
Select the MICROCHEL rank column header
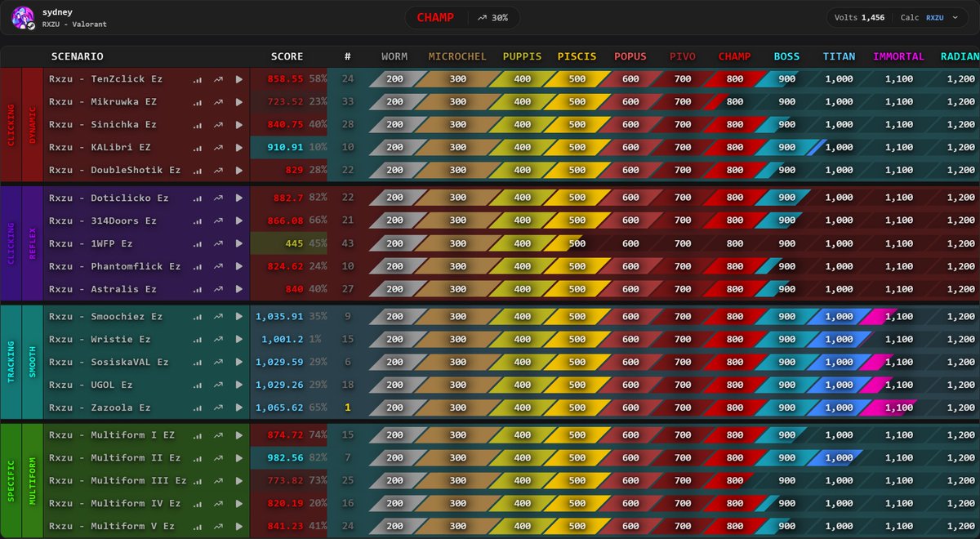pos(457,56)
